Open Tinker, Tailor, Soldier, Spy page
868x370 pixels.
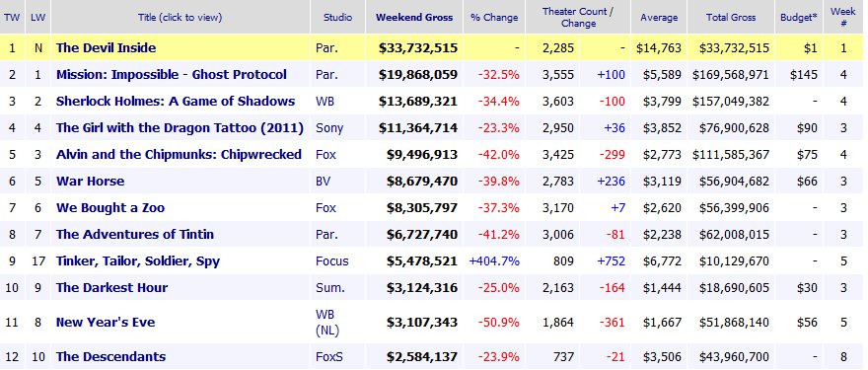137,261
